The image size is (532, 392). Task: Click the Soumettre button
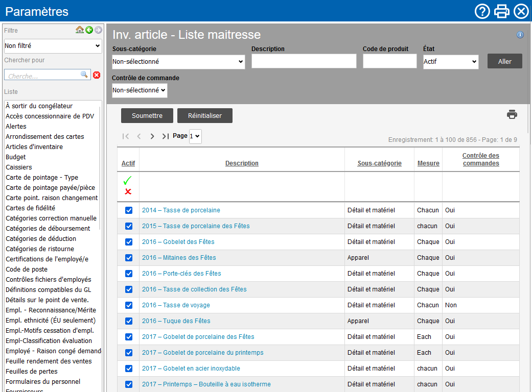point(147,116)
